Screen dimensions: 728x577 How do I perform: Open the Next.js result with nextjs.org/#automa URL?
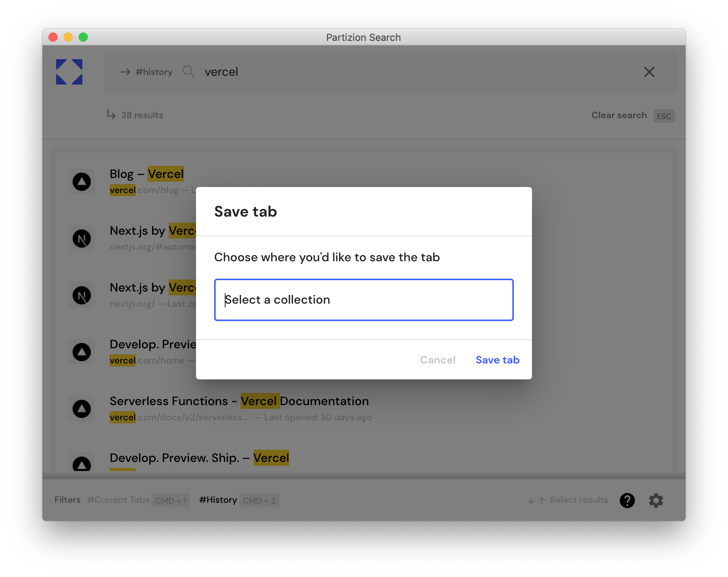click(x=153, y=231)
